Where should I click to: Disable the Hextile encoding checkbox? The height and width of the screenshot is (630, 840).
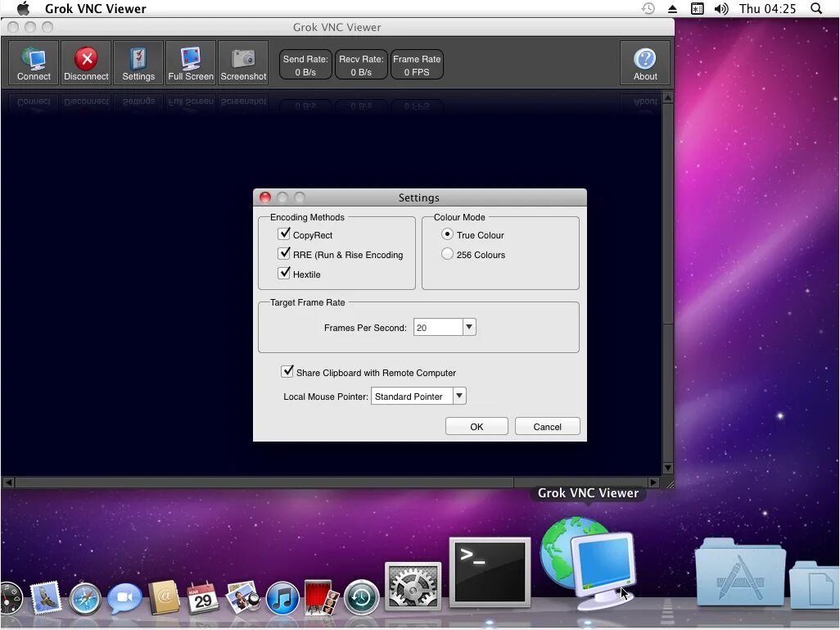click(284, 273)
